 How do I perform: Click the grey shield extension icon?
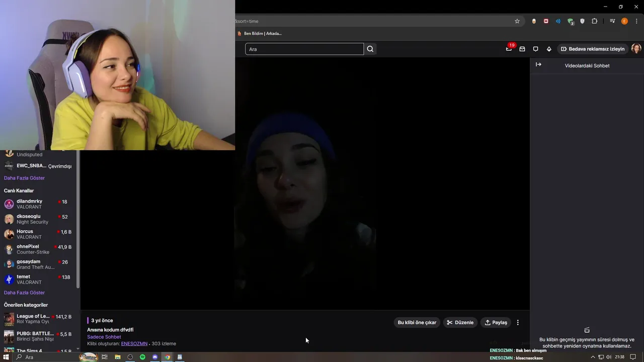(x=583, y=21)
